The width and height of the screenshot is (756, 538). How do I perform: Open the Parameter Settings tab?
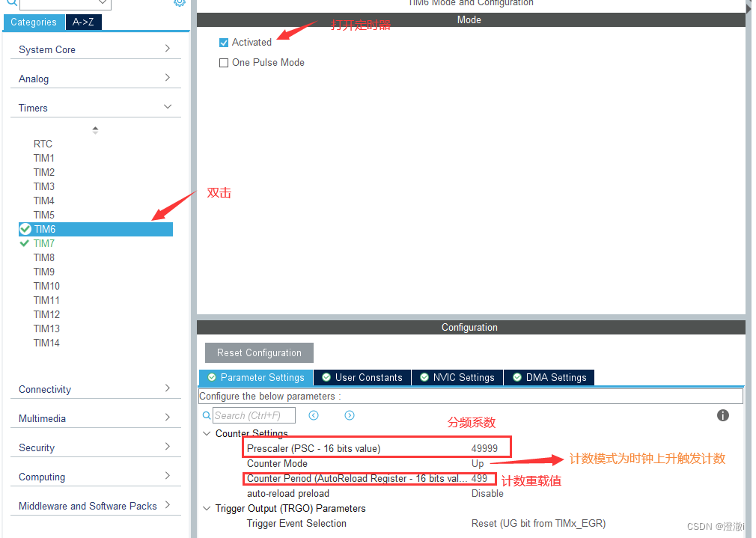[x=257, y=377]
